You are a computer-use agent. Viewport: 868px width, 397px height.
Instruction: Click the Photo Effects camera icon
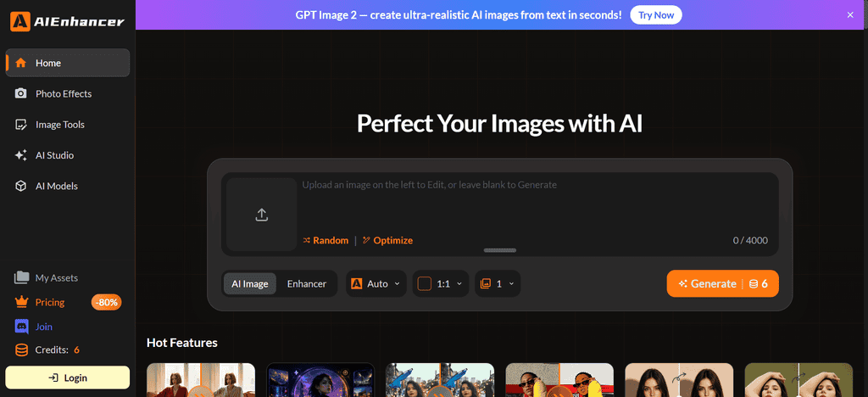click(x=21, y=93)
